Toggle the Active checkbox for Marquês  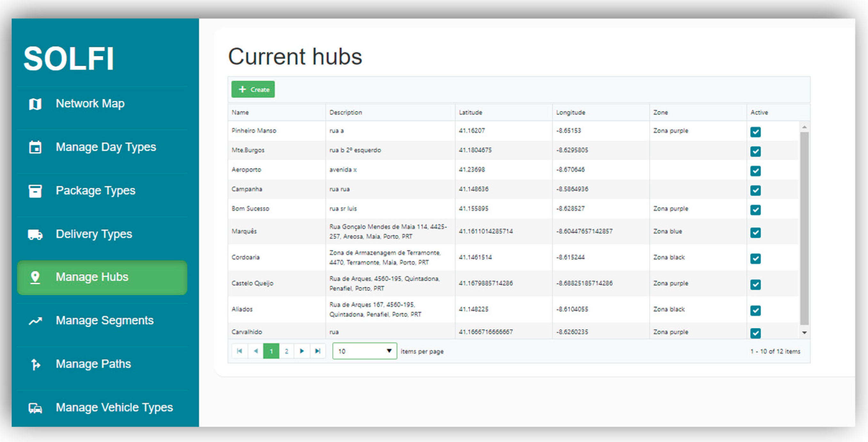(x=755, y=232)
